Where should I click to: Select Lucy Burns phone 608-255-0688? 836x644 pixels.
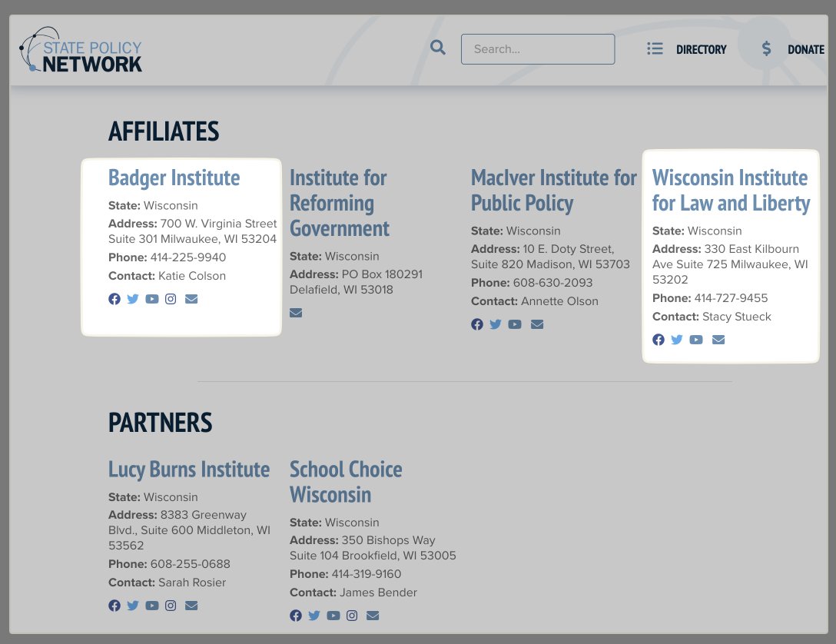(191, 564)
